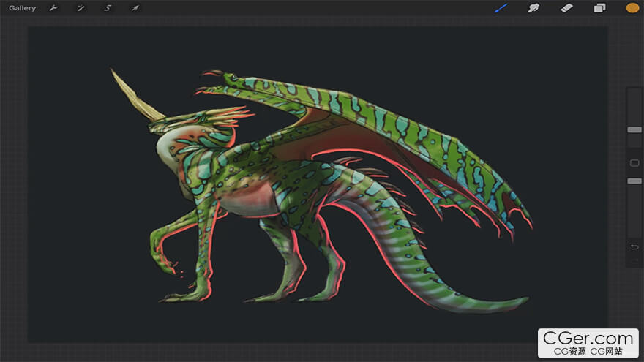The height and width of the screenshot is (362, 644).
Task: Open the Adjustments magic wand menu
Action: tap(80, 8)
